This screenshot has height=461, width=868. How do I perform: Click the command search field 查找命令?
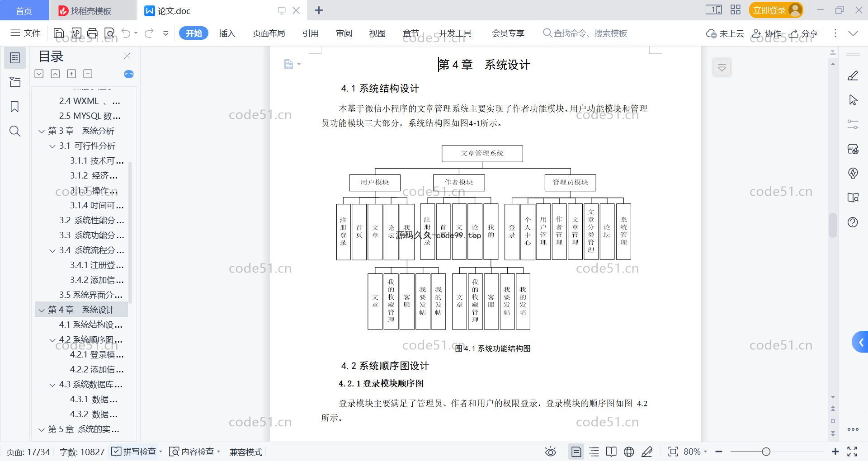pyautogui.click(x=585, y=33)
